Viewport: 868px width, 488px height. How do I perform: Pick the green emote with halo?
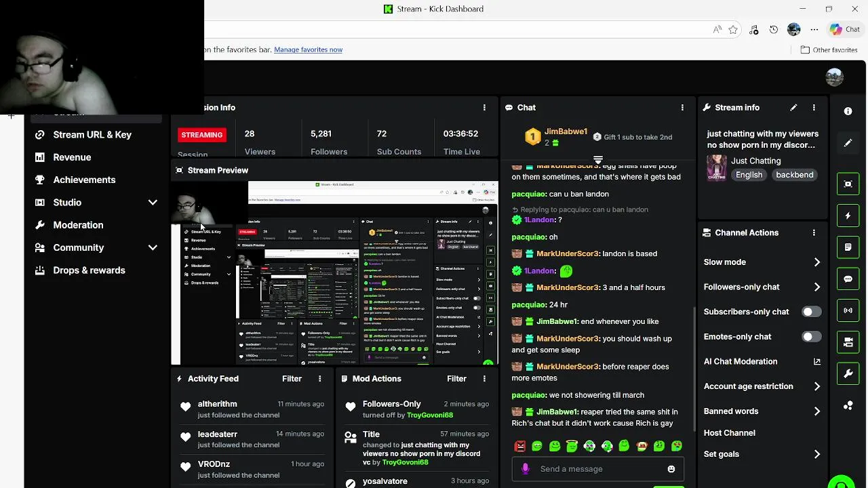point(572,446)
